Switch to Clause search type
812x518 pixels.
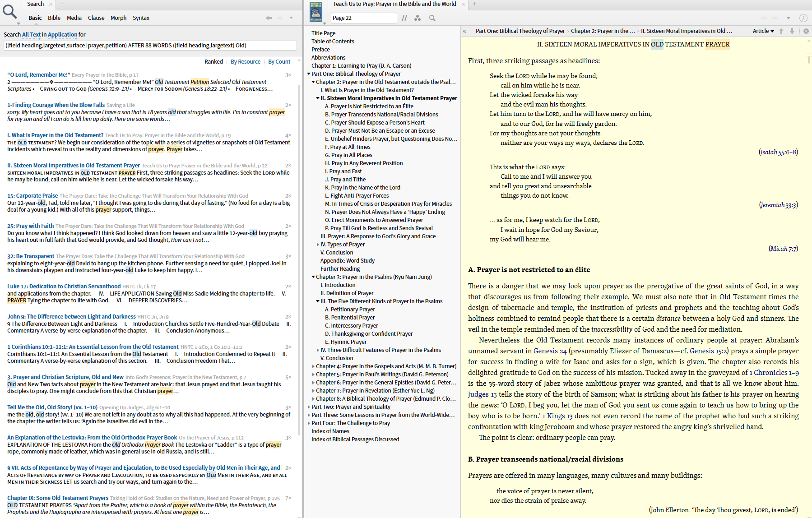point(96,18)
